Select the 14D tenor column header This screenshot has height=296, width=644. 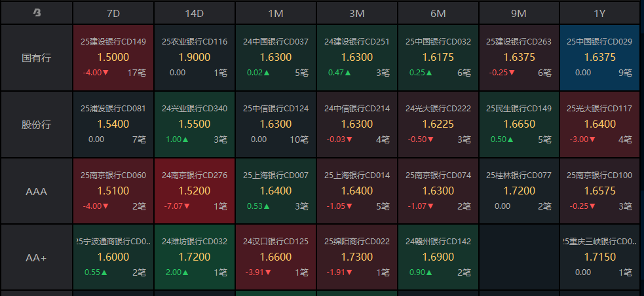[x=195, y=12]
